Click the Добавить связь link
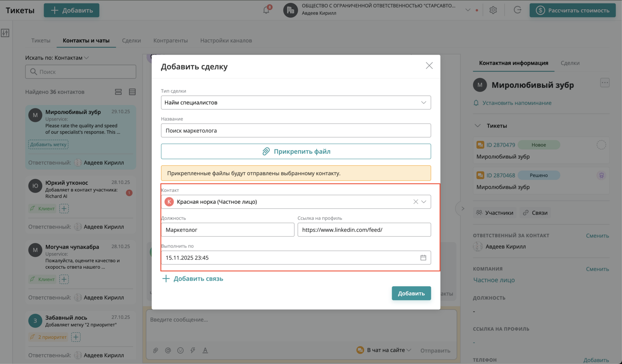The height and width of the screenshot is (364, 622). [193, 279]
